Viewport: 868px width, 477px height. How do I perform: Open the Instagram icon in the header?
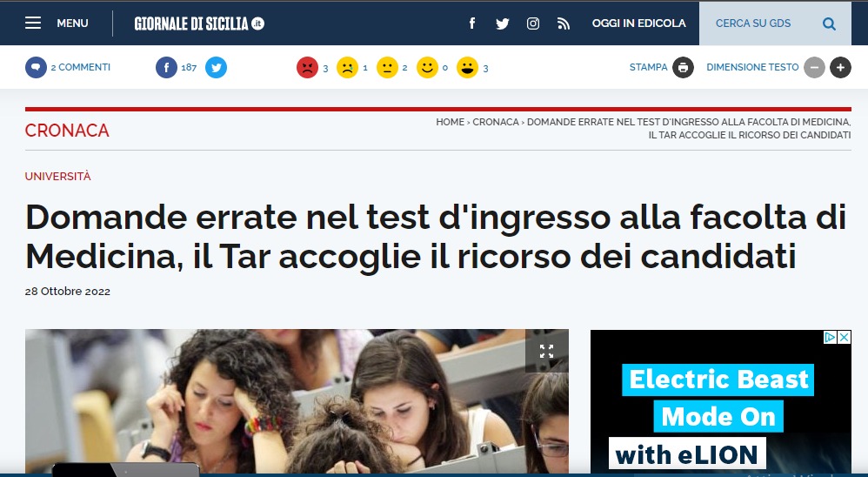click(x=532, y=24)
